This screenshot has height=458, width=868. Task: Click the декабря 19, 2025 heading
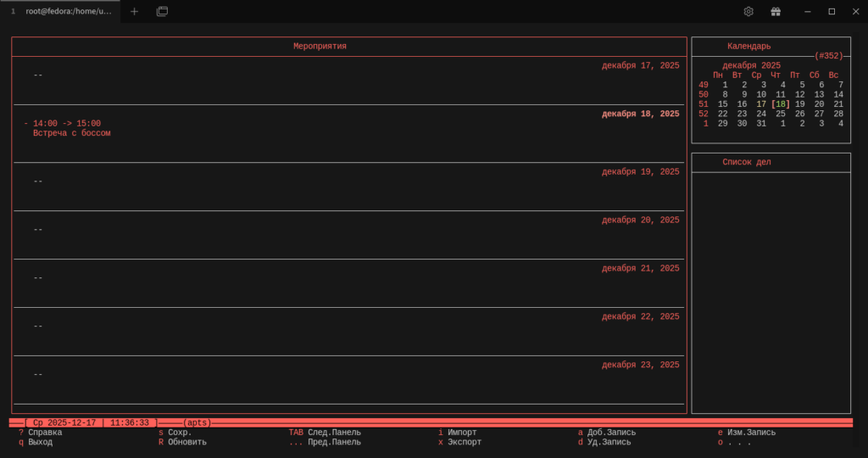pyautogui.click(x=641, y=171)
